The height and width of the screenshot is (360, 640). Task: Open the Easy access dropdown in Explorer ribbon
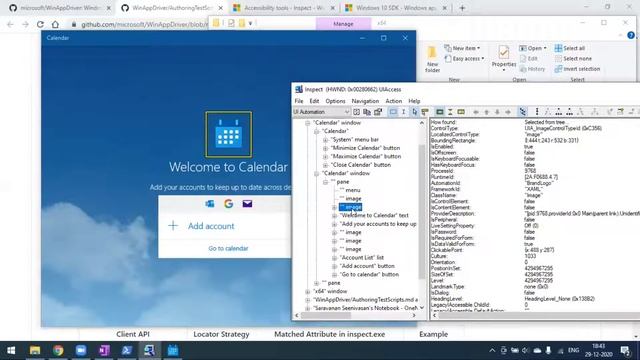click(x=464, y=59)
